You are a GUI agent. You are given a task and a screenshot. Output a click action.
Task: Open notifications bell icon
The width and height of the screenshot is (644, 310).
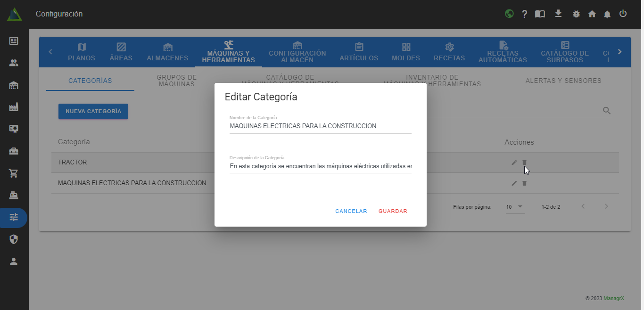607,14
